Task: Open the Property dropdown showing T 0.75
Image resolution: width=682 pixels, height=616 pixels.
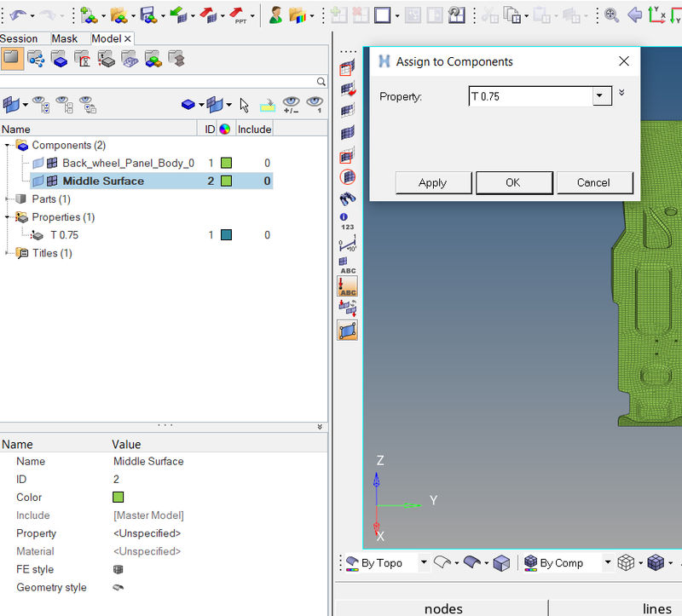Action: point(600,96)
